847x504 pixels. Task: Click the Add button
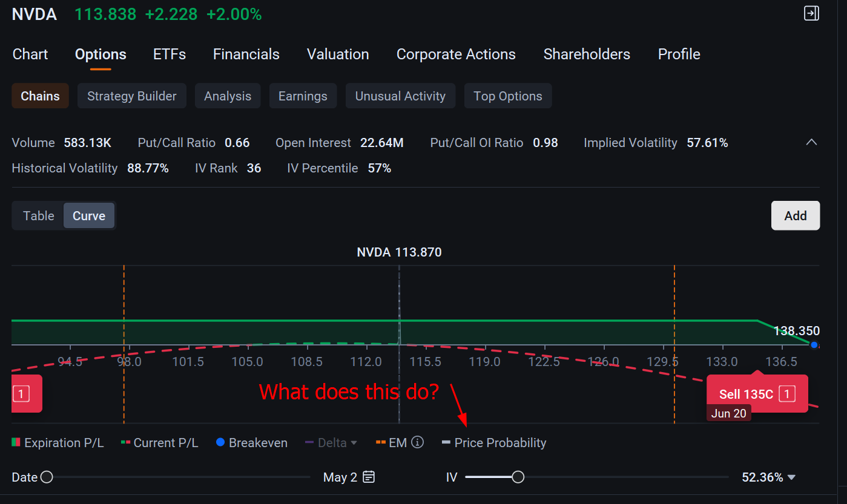point(796,216)
